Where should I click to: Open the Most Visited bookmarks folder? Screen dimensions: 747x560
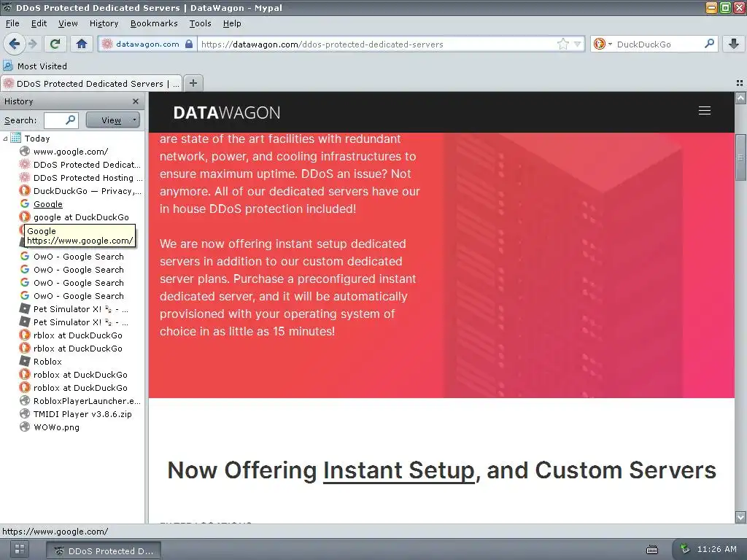coord(35,66)
